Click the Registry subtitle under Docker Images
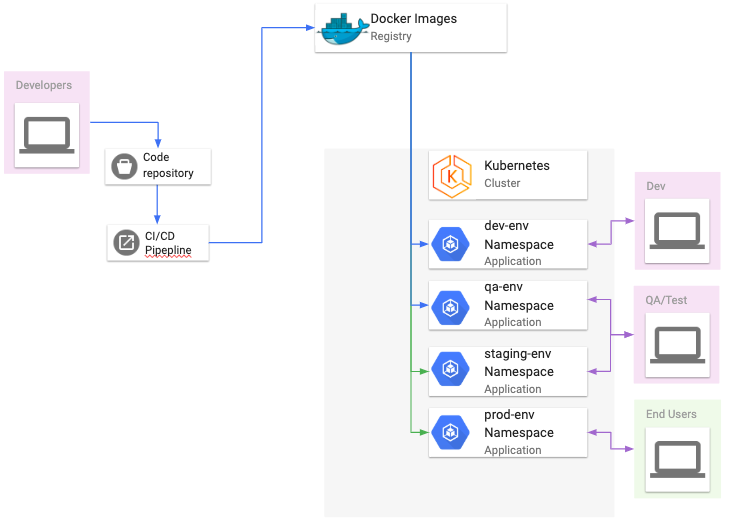 [x=391, y=36]
